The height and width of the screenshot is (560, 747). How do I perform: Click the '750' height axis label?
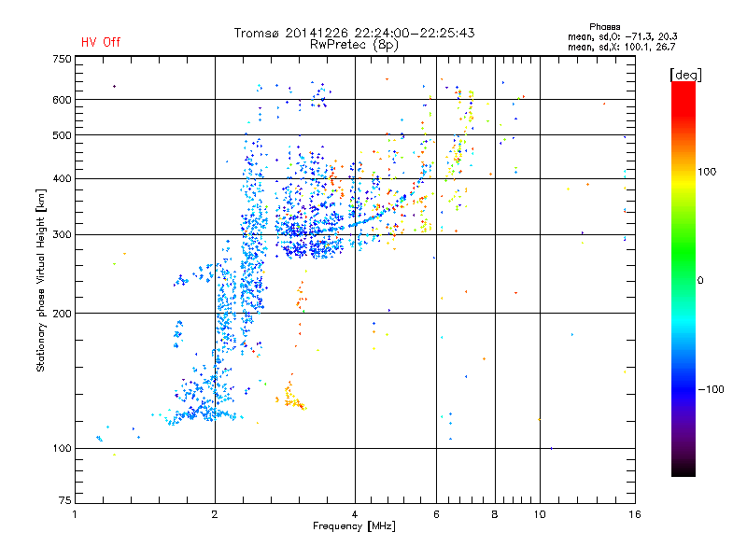(x=62, y=59)
